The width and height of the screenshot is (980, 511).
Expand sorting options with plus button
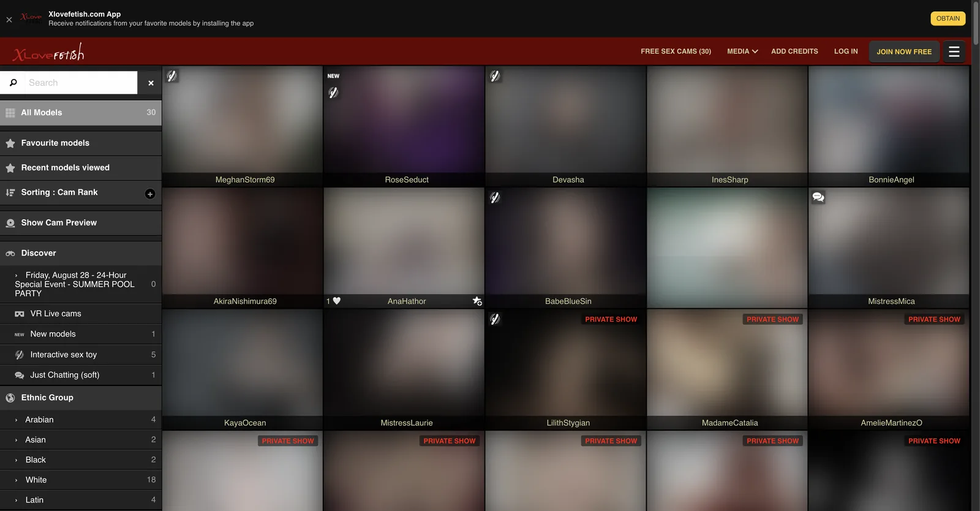click(150, 194)
